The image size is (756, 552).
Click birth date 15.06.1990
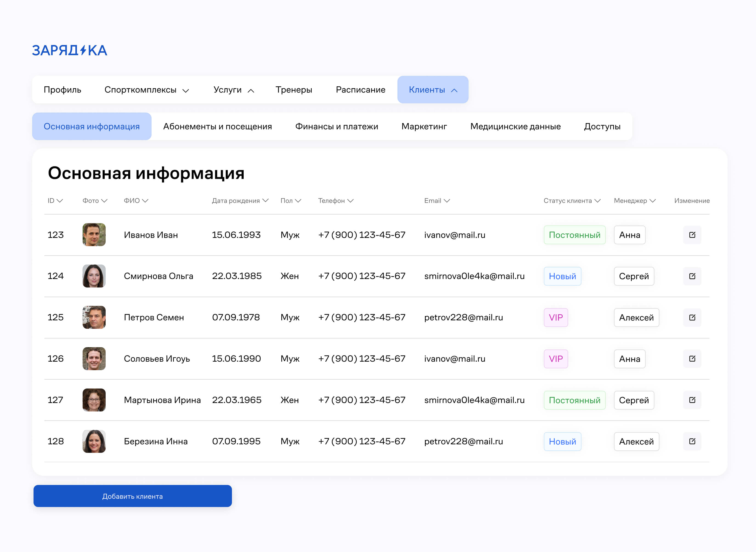[236, 358]
